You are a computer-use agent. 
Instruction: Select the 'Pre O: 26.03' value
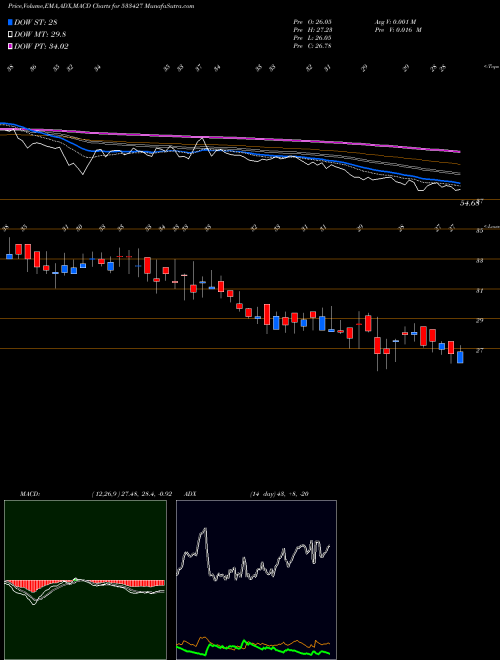pyautogui.click(x=312, y=22)
